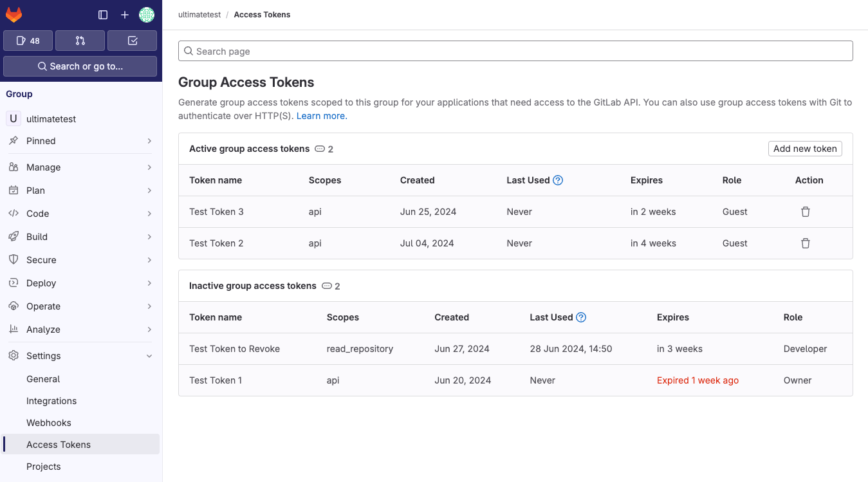Click the GitLab fox logo

(x=14, y=14)
